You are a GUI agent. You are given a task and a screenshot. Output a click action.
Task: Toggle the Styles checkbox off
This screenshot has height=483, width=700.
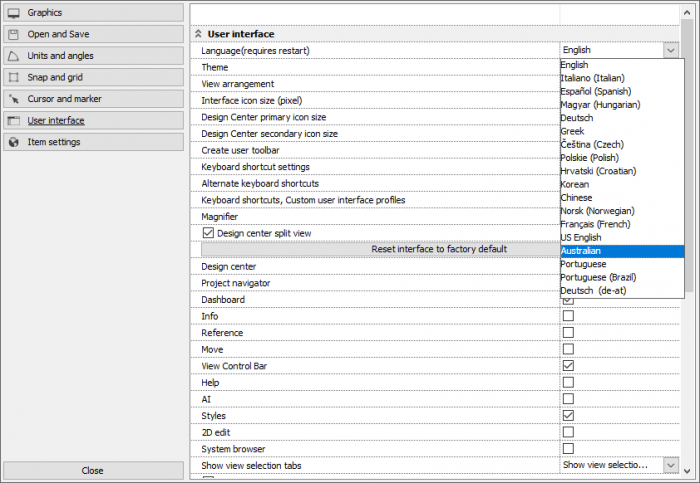tap(568, 415)
